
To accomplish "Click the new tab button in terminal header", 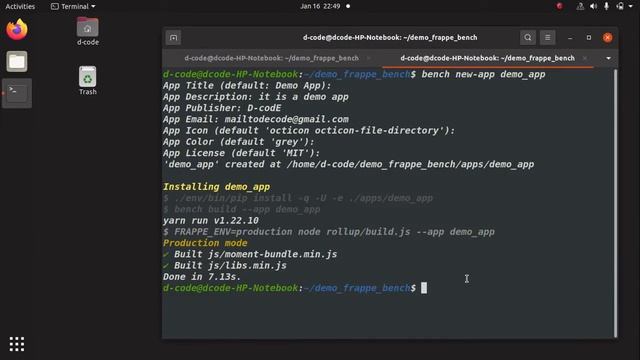I will pos(173,38).
